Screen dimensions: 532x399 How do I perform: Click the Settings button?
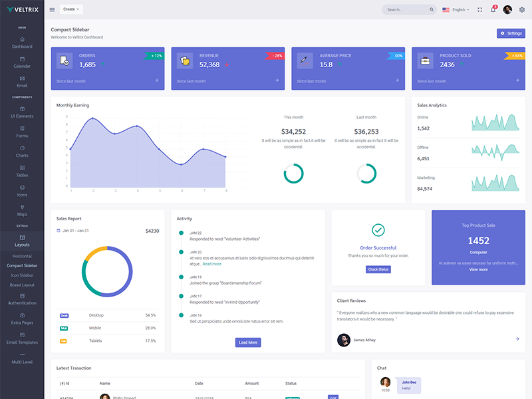[511, 33]
